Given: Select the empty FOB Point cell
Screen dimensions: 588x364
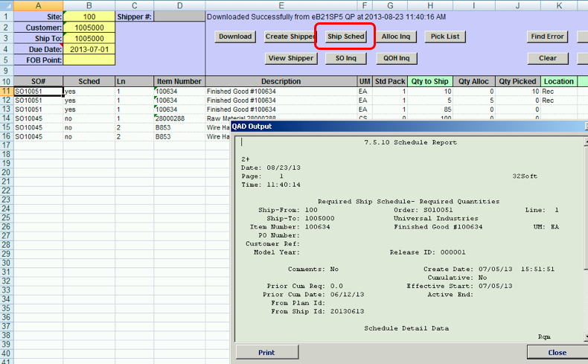Looking at the screenshot, I should pyautogui.click(x=89, y=60).
